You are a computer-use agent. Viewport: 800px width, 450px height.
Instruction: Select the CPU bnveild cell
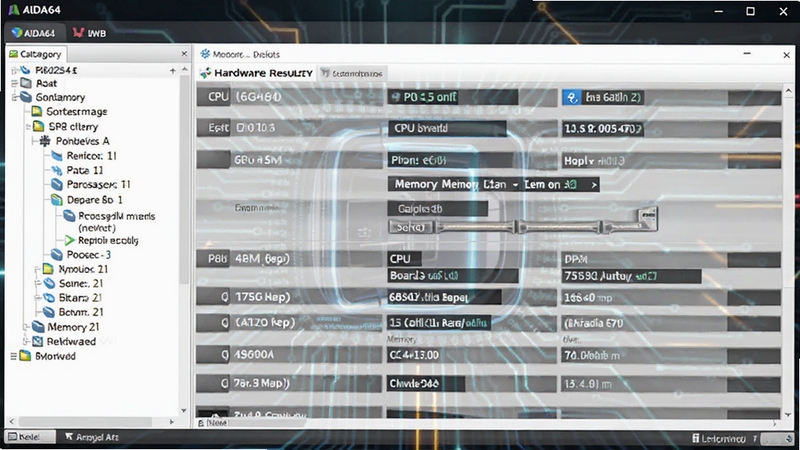pos(447,128)
